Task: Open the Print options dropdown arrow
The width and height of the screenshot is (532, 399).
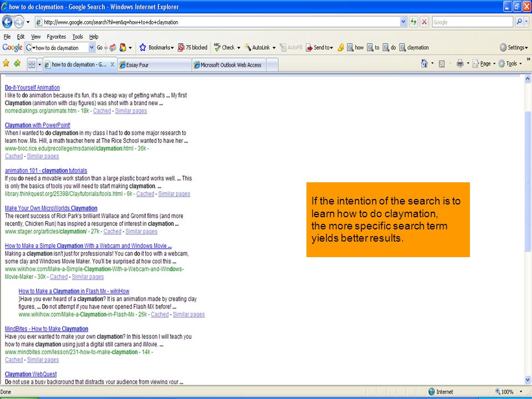Action: [468, 63]
